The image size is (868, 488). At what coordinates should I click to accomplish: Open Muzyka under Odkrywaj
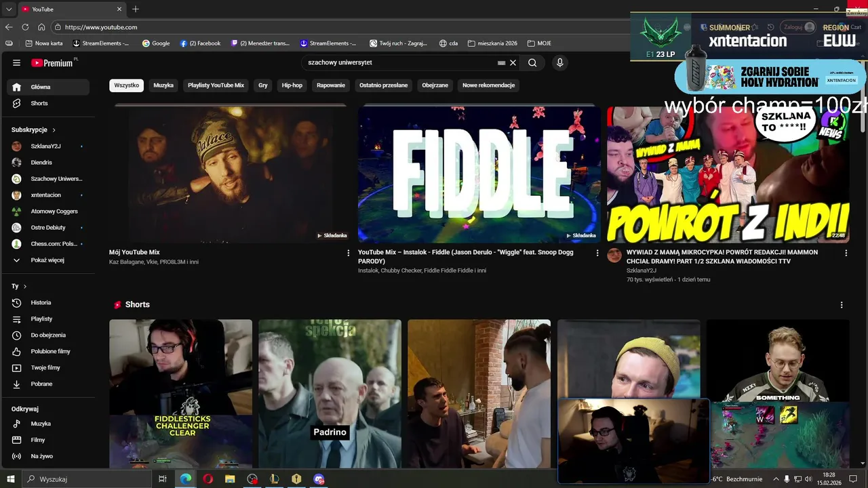tap(48, 424)
